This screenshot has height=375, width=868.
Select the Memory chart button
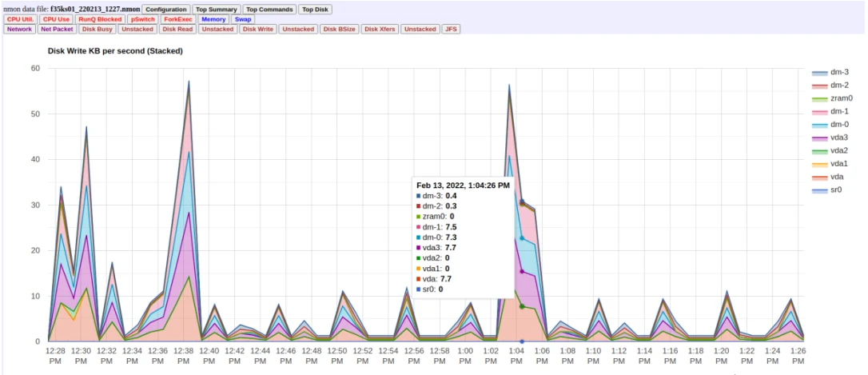click(x=213, y=19)
